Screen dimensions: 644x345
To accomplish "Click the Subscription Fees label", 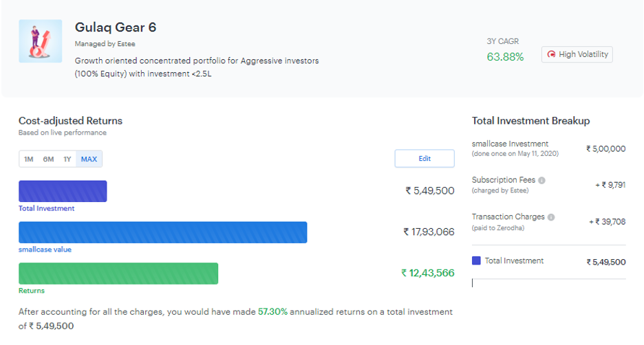I will (x=504, y=179).
